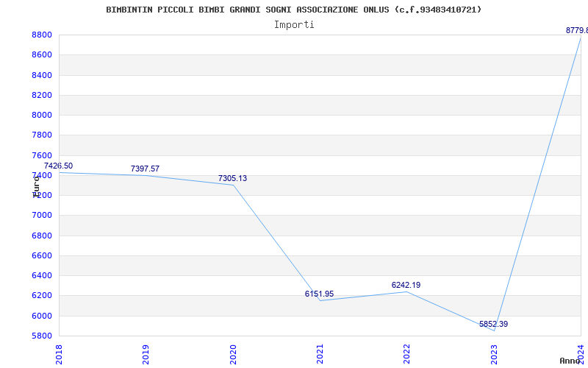This screenshot has width=588, height=368.
Task: Click the 2019 x-axis year label
Action: click(146, 355)
